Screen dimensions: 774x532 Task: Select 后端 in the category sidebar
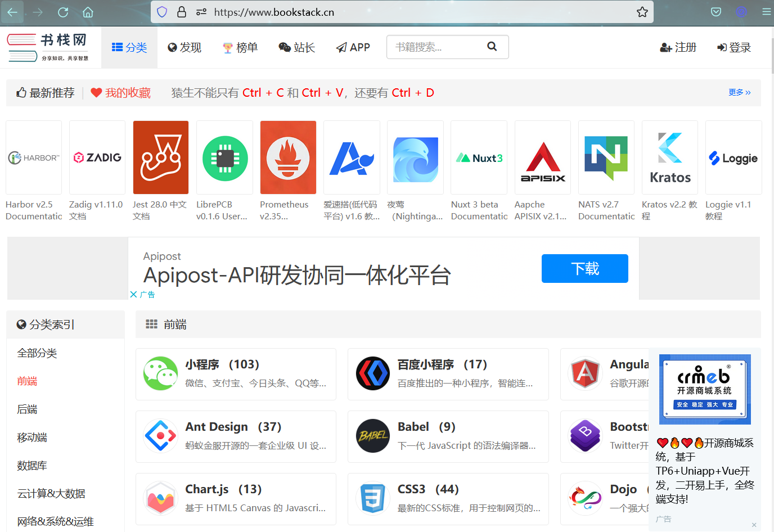coord(27,409)
